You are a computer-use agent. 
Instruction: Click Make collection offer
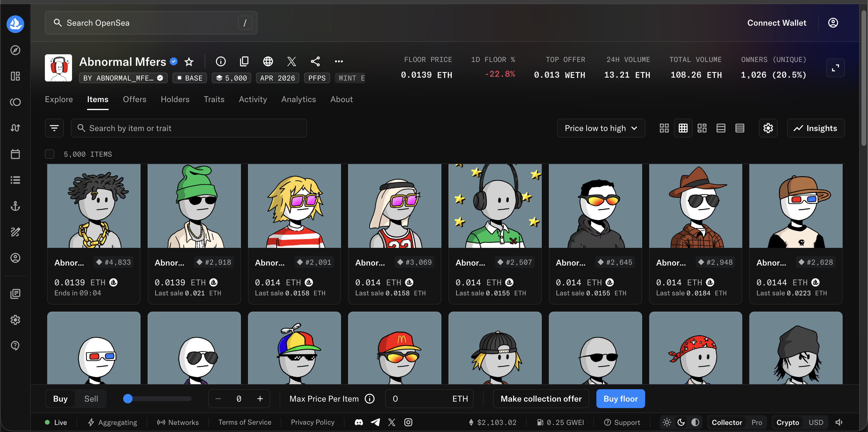tap(541, 399)
